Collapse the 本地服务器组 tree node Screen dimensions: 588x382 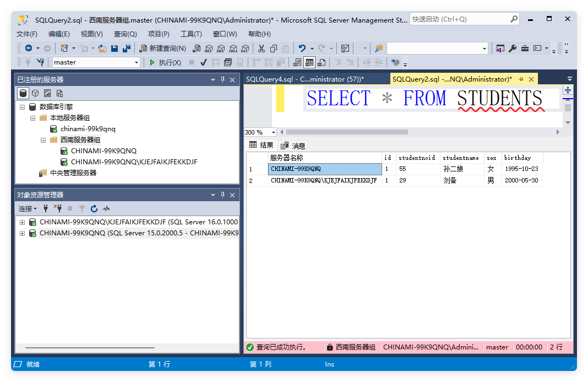coord(32,118)
